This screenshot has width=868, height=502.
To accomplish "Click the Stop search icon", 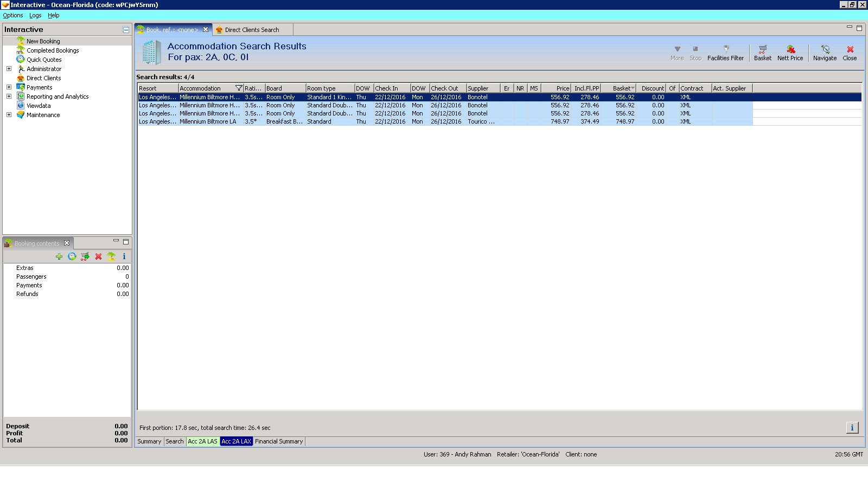I will [x=695, y=53].
